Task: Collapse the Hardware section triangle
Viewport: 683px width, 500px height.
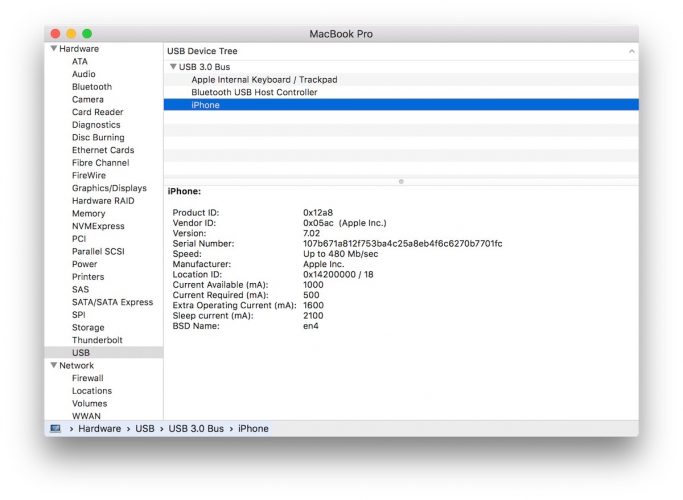Action: (x=54, y=48)
